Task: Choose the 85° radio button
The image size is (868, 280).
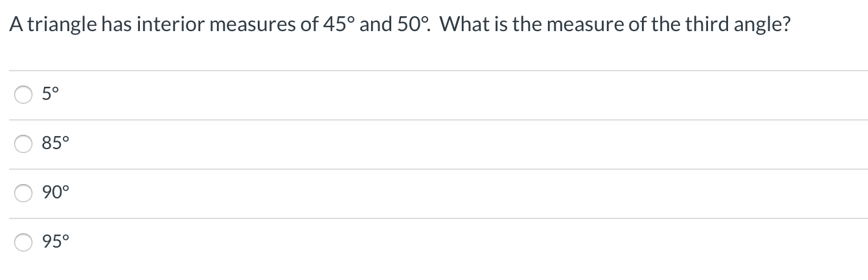Action: tap(23, 145)
